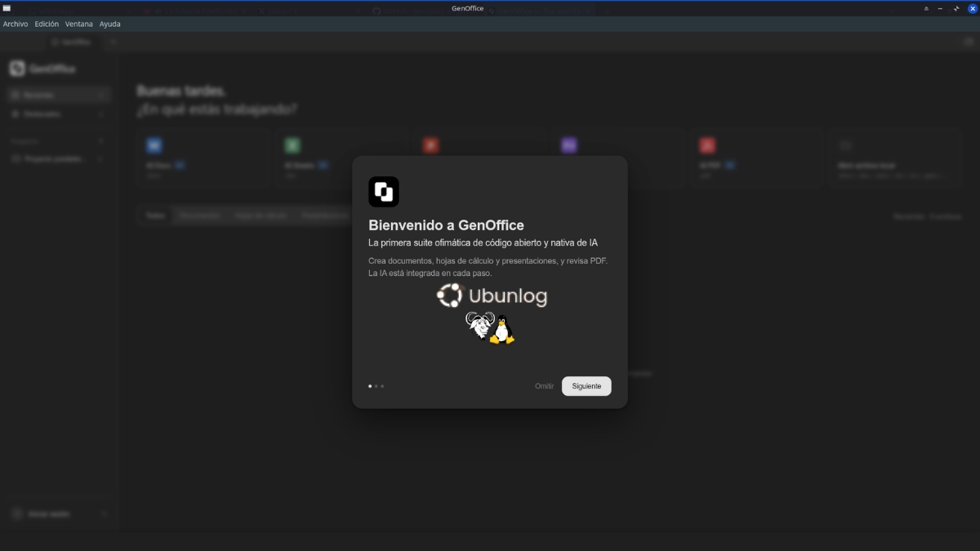
Task: Open the Ventana menu
Action: (x=79, y=24)
